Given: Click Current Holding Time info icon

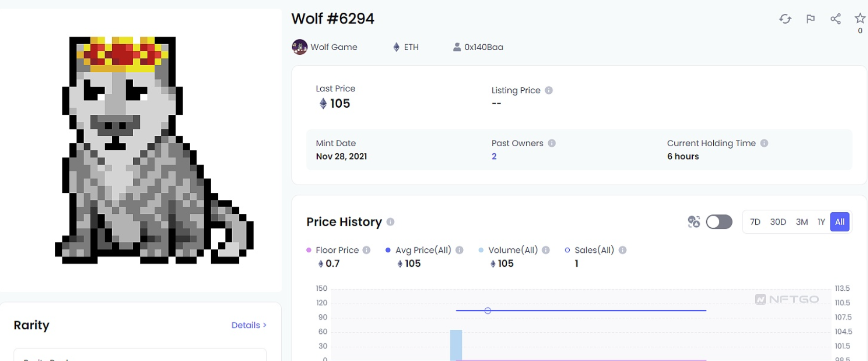Looking at the screenshot, I should 764,143.
